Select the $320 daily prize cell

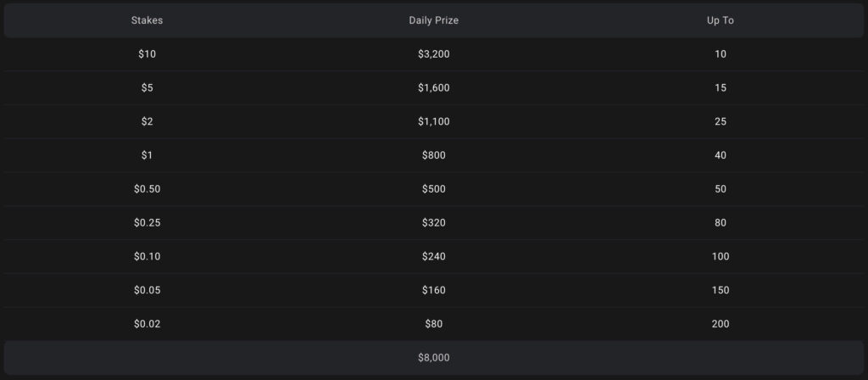[433, 222]
